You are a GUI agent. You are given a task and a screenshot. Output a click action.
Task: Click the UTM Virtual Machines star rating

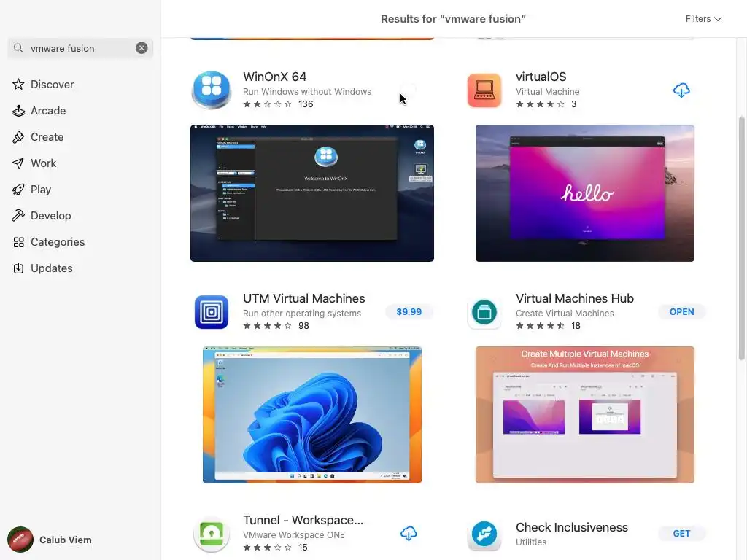point(267,326)
